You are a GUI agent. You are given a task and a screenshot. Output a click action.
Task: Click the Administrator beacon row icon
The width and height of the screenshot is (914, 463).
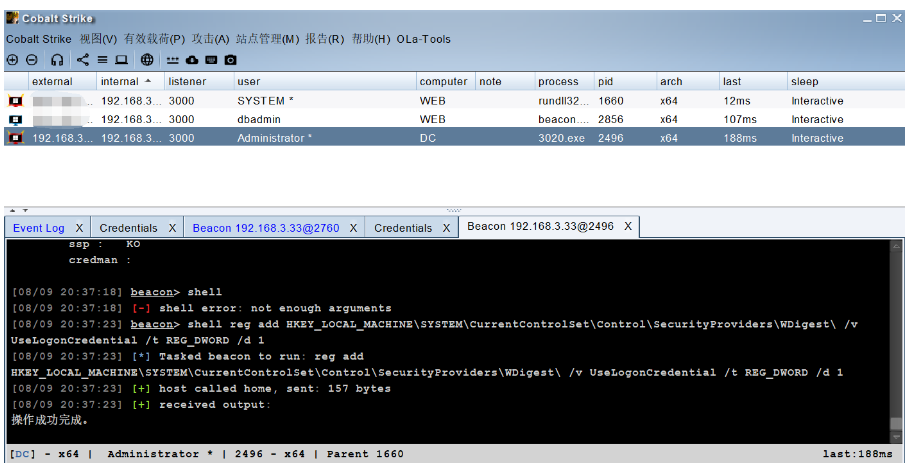pyautogui.click(x=15, y=138)
